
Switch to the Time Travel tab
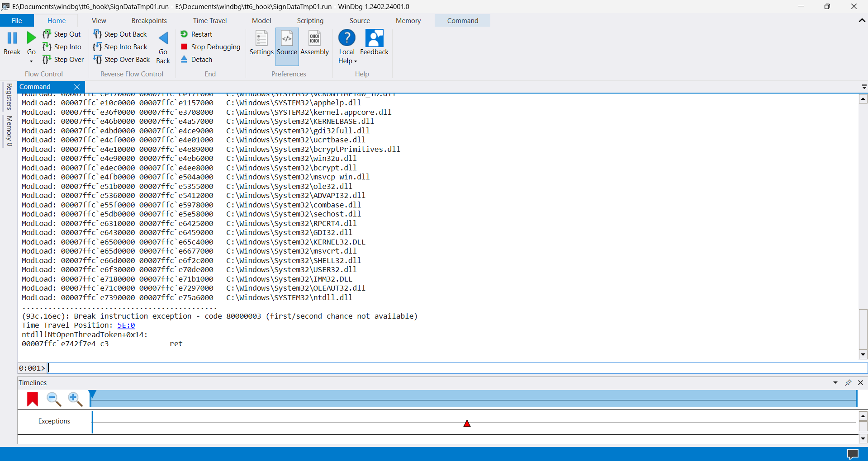tap(210, 21)
